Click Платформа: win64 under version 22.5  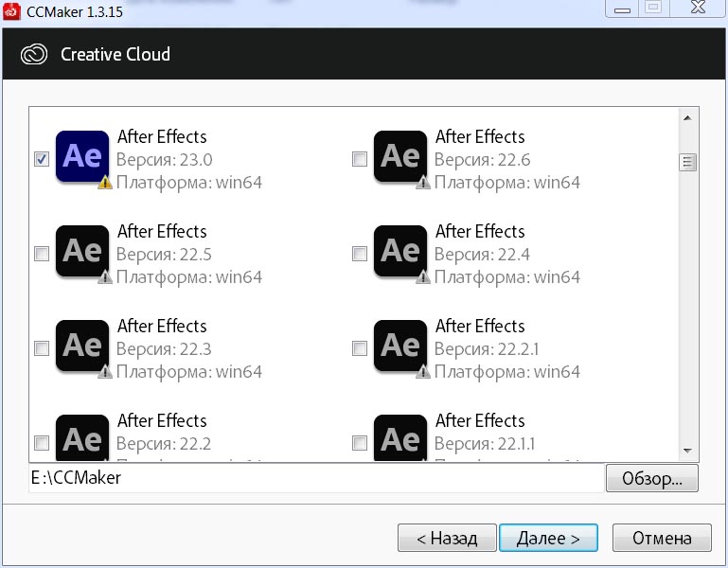coord(189,277)
